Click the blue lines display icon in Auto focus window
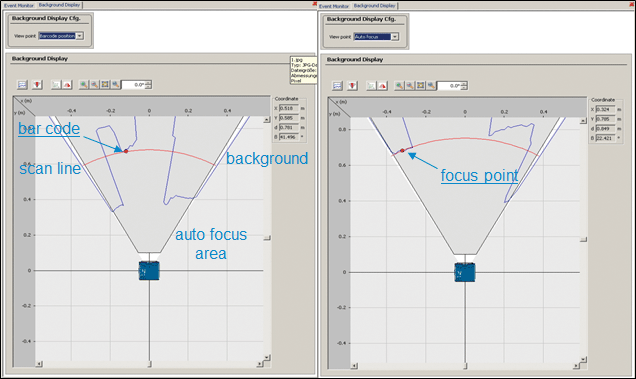Image resolution: width=636 pixels, height=379 pixels. coord(337,86)
